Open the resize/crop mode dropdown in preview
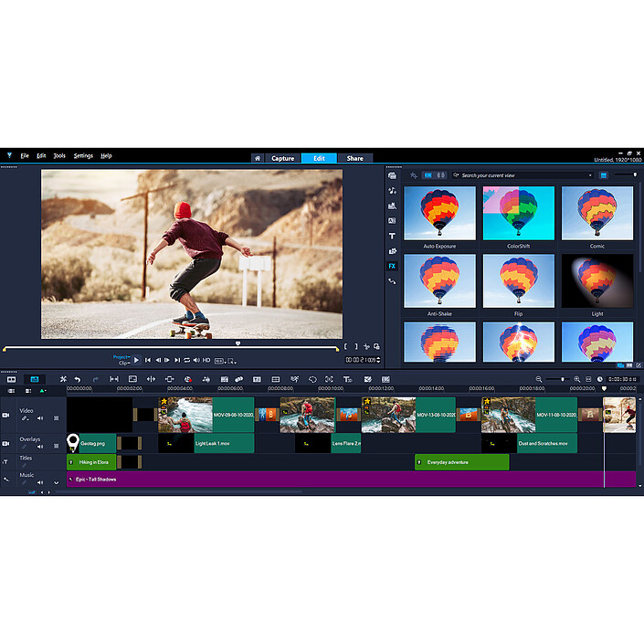The image size is (644, 644). tap(232, 361)
